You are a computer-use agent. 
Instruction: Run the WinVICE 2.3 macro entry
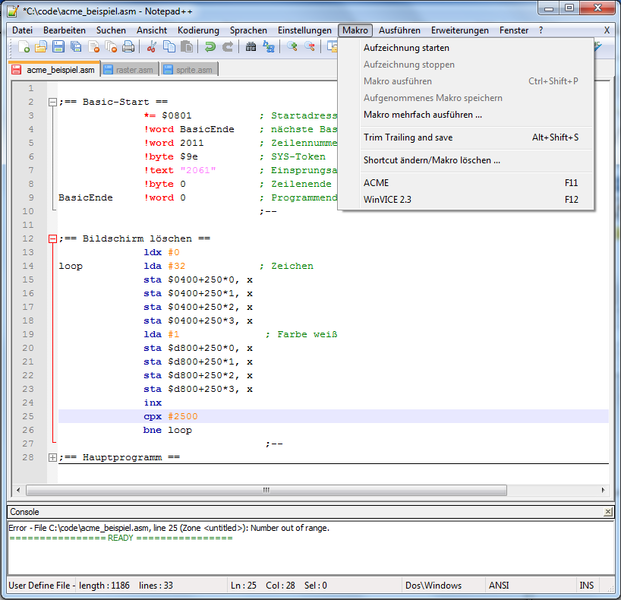pyautogui.click(x=466, y=200)
